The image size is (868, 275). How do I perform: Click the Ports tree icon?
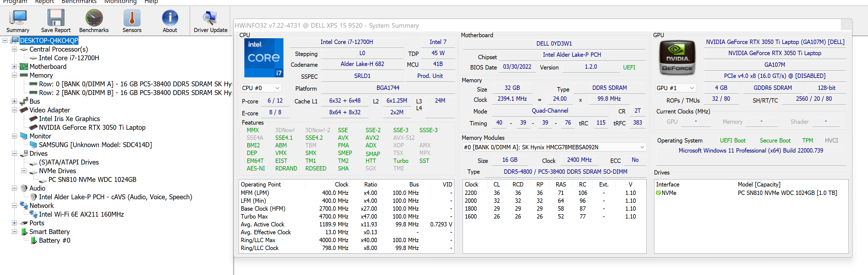(x=24, y=223)
